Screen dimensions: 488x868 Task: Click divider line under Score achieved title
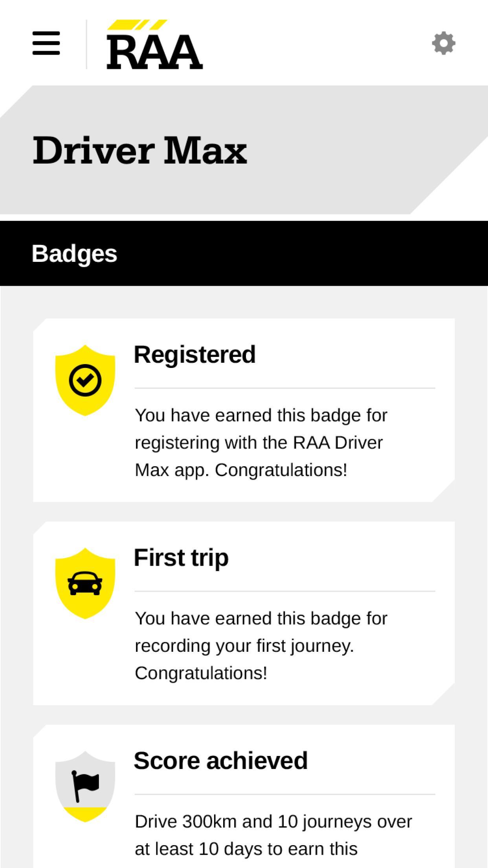pos(284,794)
